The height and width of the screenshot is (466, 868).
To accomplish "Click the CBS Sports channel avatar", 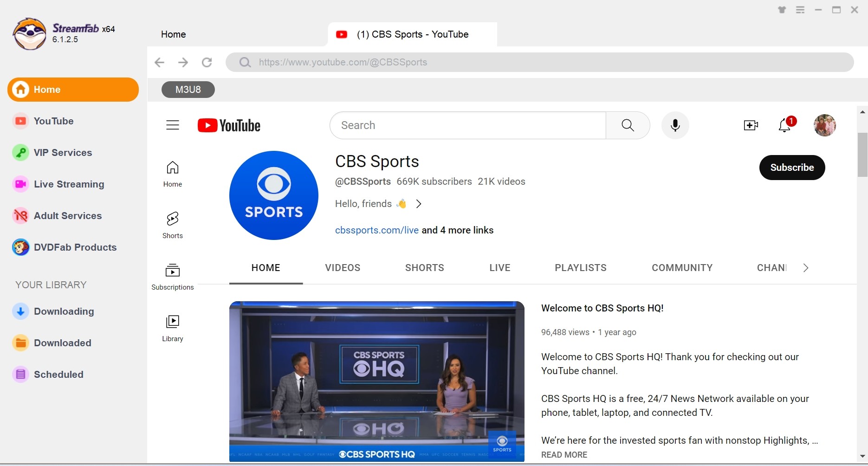I will pos(274,195).
